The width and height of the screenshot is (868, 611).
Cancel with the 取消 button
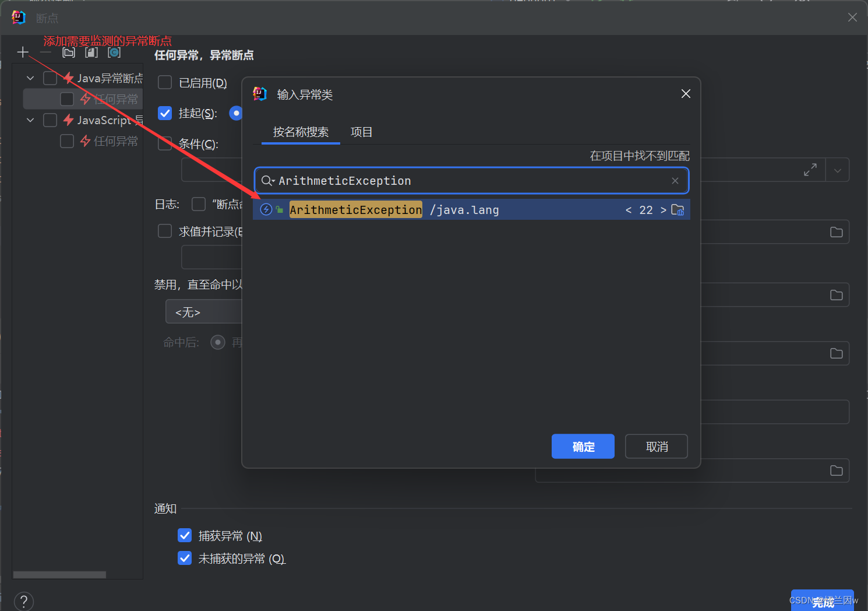pos(657,447)
